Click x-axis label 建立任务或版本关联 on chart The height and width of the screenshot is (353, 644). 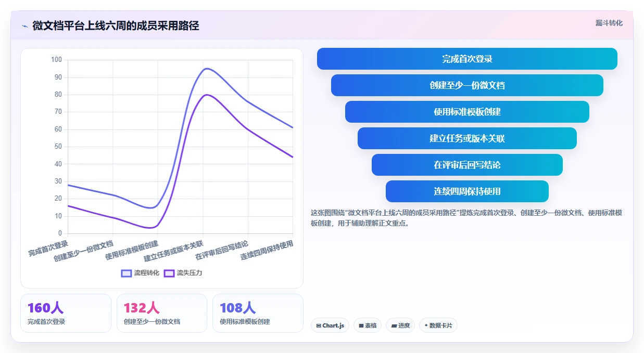pyautogui.click(x=173, y=251)
